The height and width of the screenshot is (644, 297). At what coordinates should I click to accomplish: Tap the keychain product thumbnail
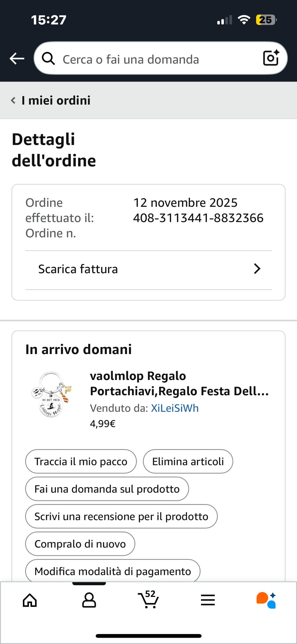pos(51,395)
